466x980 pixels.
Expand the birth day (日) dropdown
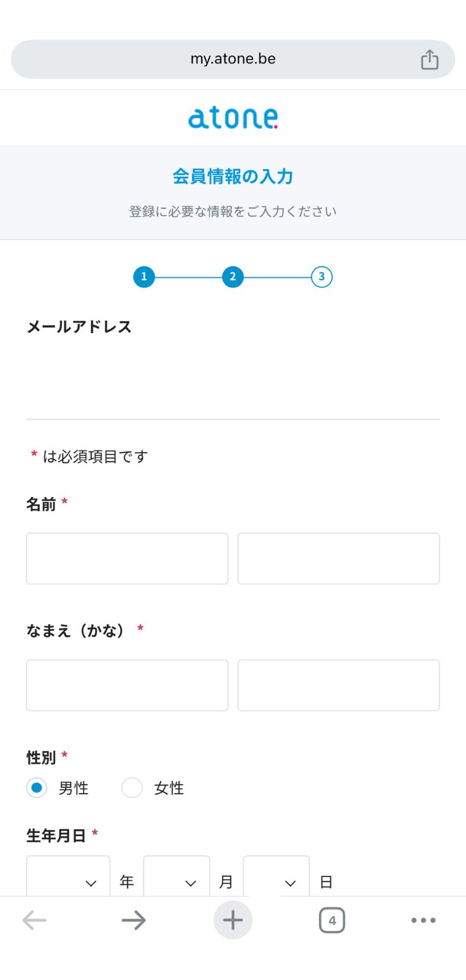pyautogui.click(x=277, y=876)
